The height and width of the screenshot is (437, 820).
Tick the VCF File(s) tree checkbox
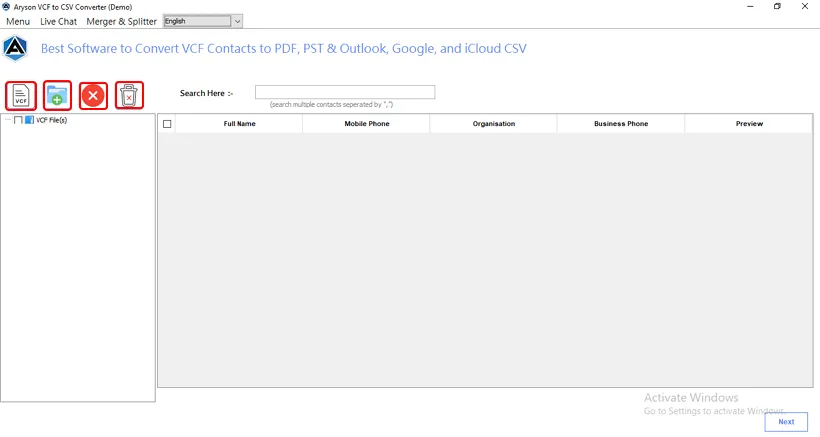click(x=18, y=120)
